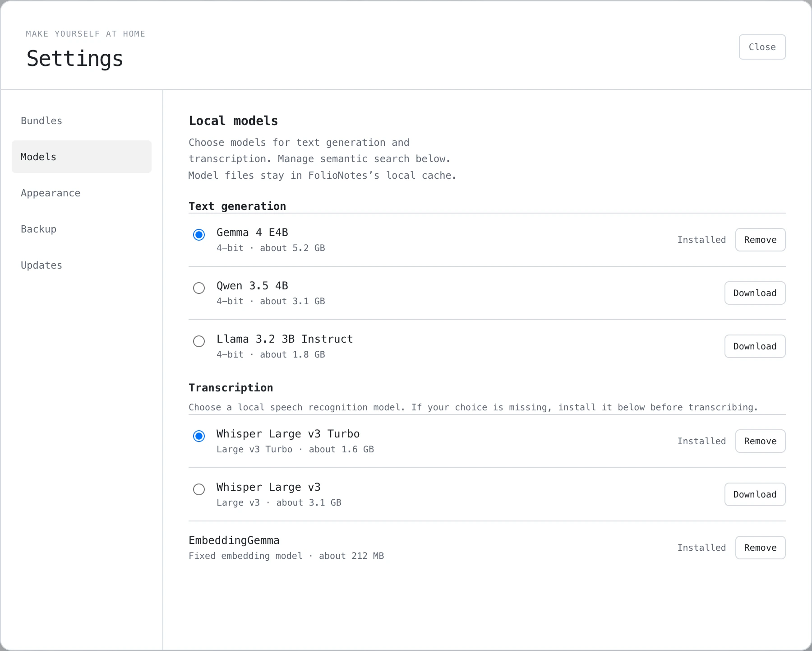
Task: Click the Gemma 4 E4B model name
Action: coord(252,232)
